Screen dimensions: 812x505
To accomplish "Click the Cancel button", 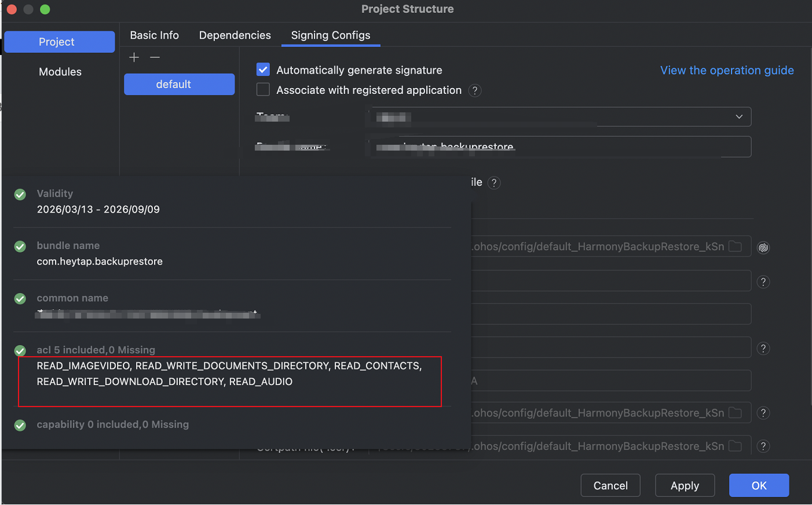I will click(x=610, y=485).
